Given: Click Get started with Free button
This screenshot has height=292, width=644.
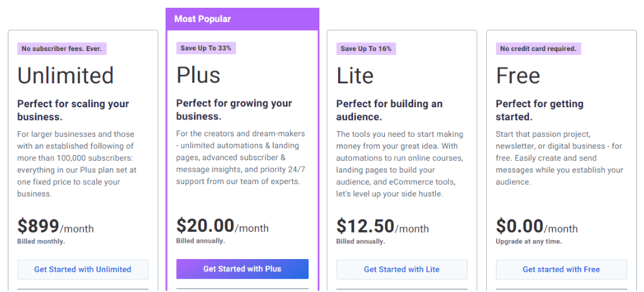Looking at the screenshot, I should pos(561,269).
